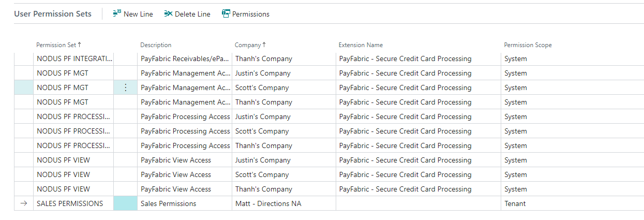Select the Sales Permissions description cell
The height and width of the screenshot is (220, 644).
[x=169, y=204]
